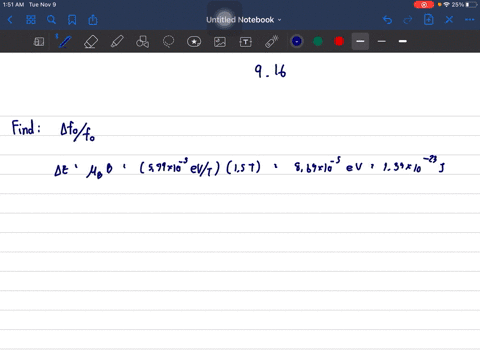Bookmark the current page
The width and height of the screenshot is (480, 360).
tap(72, 20)
